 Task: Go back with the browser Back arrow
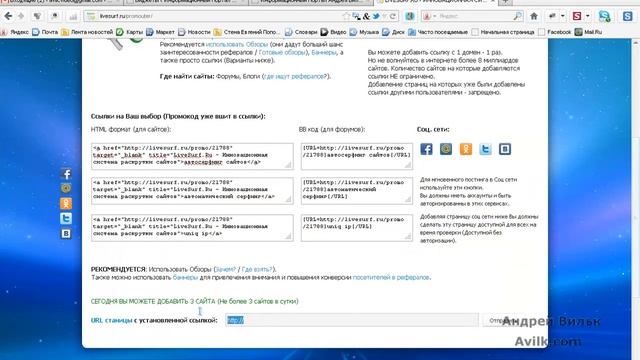8,16
